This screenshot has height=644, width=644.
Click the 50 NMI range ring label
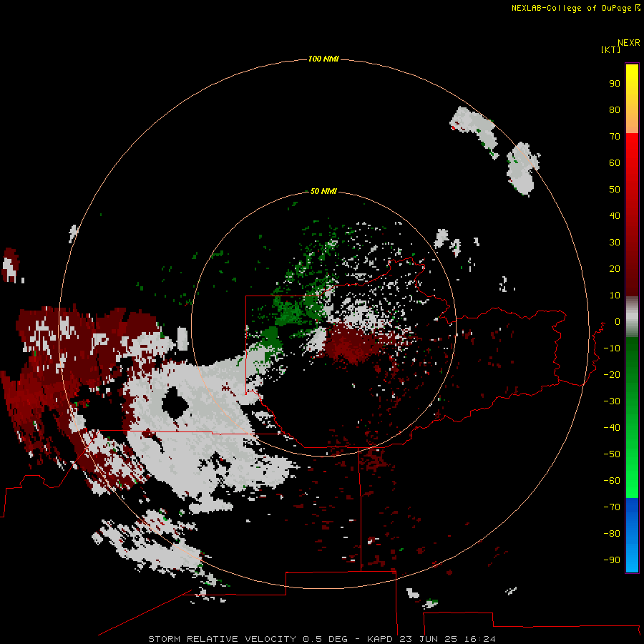[x=323, y=191]
